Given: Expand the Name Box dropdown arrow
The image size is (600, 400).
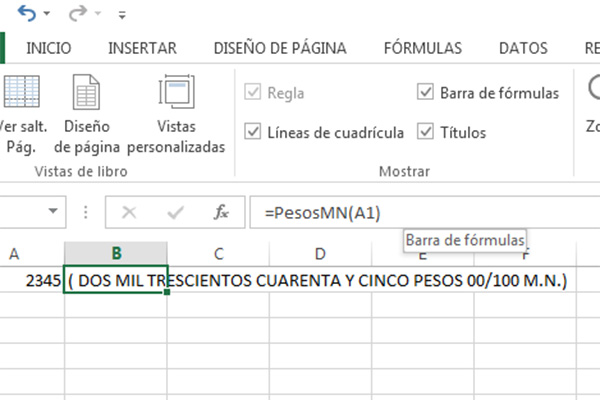Looking at the screenshot, I should (53, 212).
